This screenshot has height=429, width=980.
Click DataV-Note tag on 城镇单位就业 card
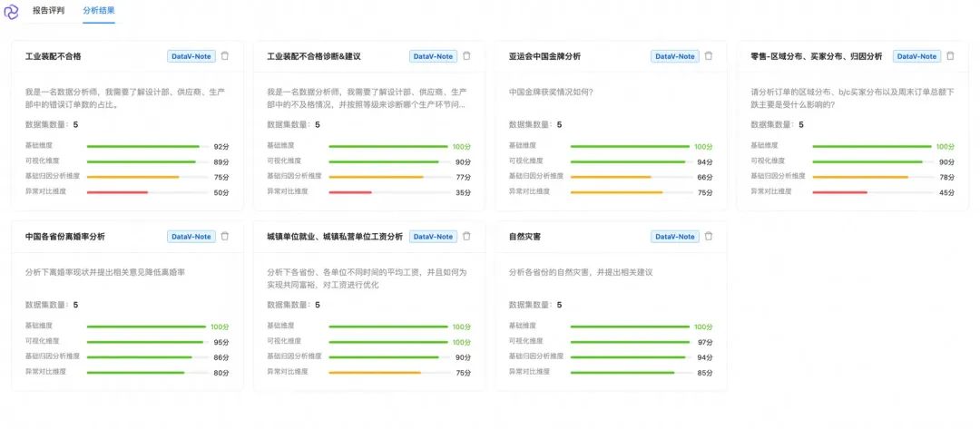pos(433,237)
